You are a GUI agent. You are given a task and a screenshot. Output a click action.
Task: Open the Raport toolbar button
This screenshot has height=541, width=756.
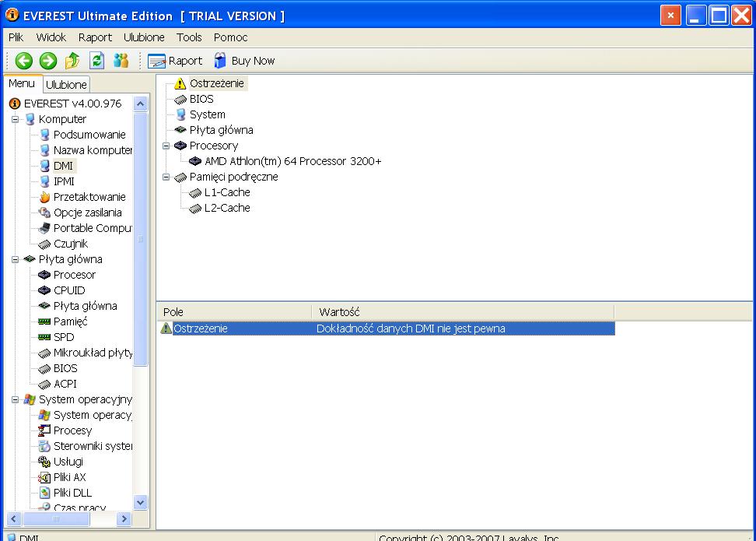[x=174, y=61]
